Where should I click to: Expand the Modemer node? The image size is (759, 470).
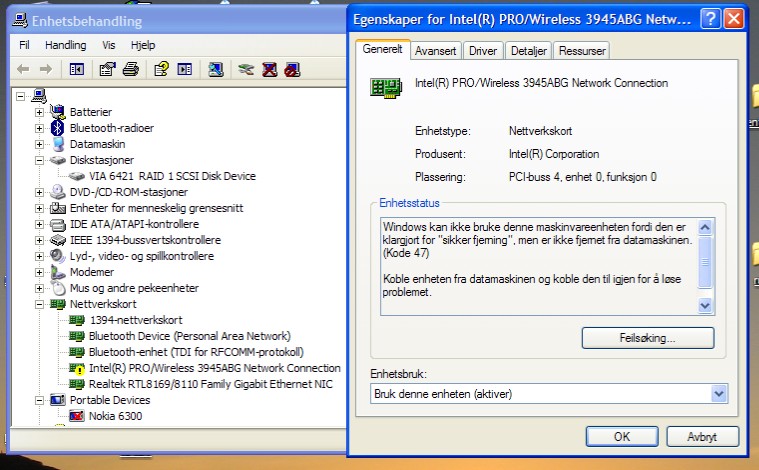coord(39,272)
